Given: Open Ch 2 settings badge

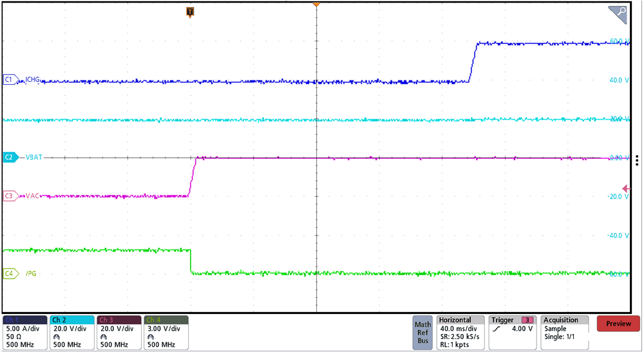Looking at the screenshot, I should click(x=71, y=332).
